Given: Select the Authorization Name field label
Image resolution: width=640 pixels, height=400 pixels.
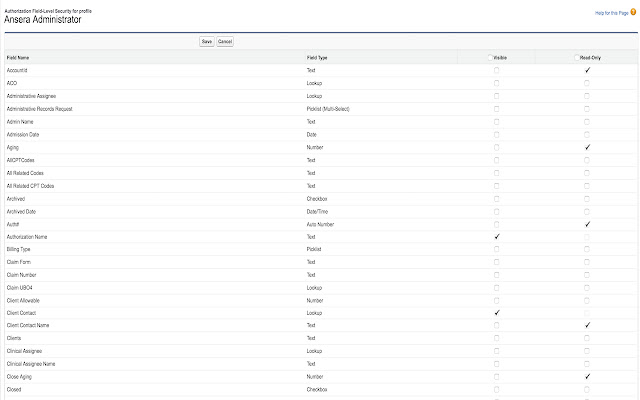Looking at the screenshot, I should 27,237.
